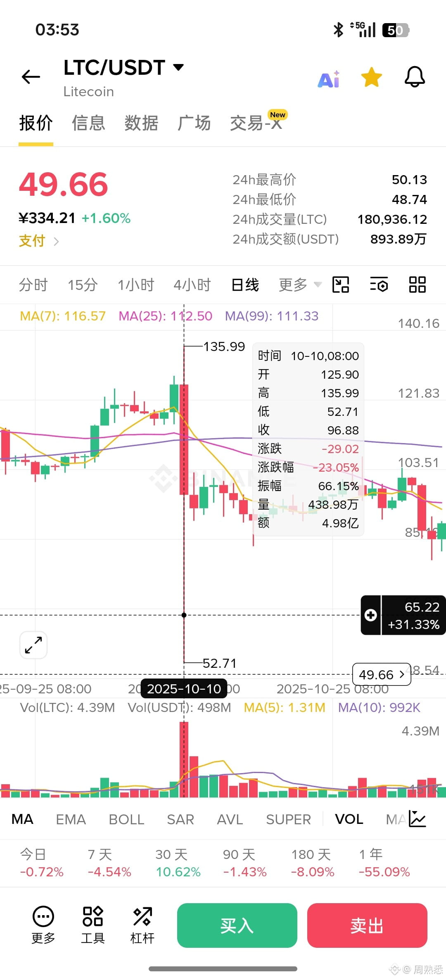Tap the 今日 -0.72% performance
The height and width of the screenshot is (980, 446).
click(42, 863)
